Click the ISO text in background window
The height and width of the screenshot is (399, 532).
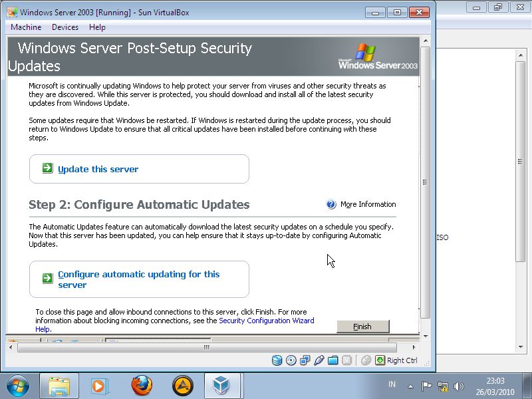(443, 237)
